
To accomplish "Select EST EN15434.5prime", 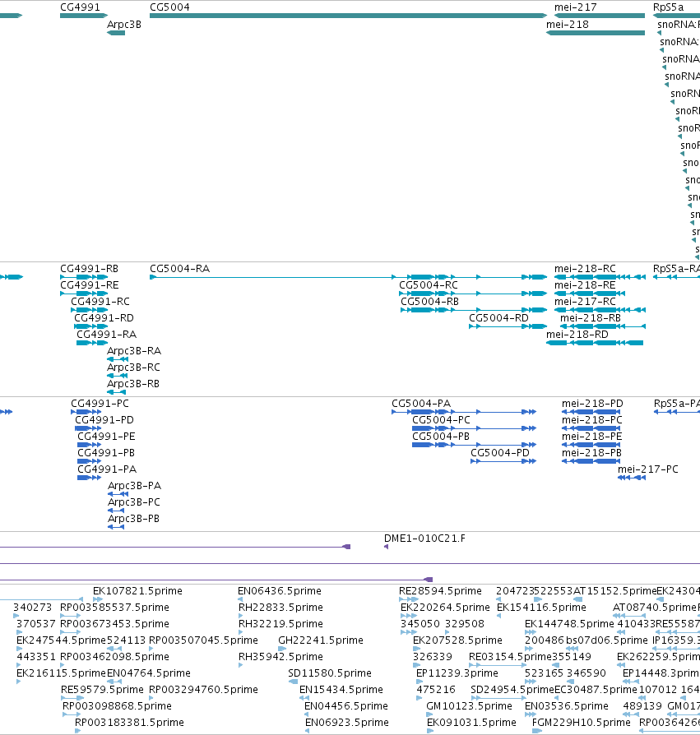I will [341, 689].
